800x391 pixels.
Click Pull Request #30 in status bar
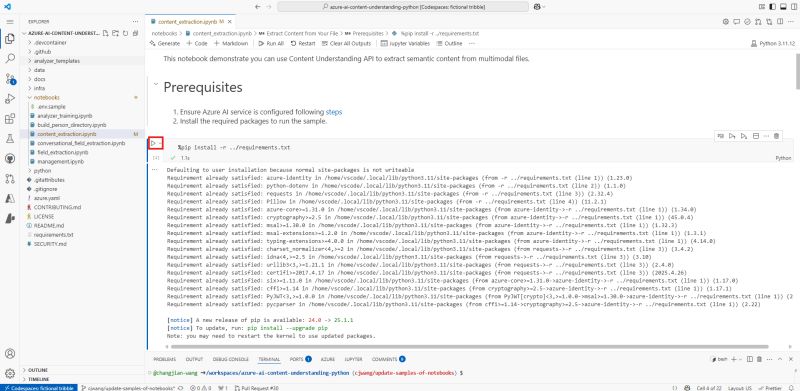pos(257,387)
